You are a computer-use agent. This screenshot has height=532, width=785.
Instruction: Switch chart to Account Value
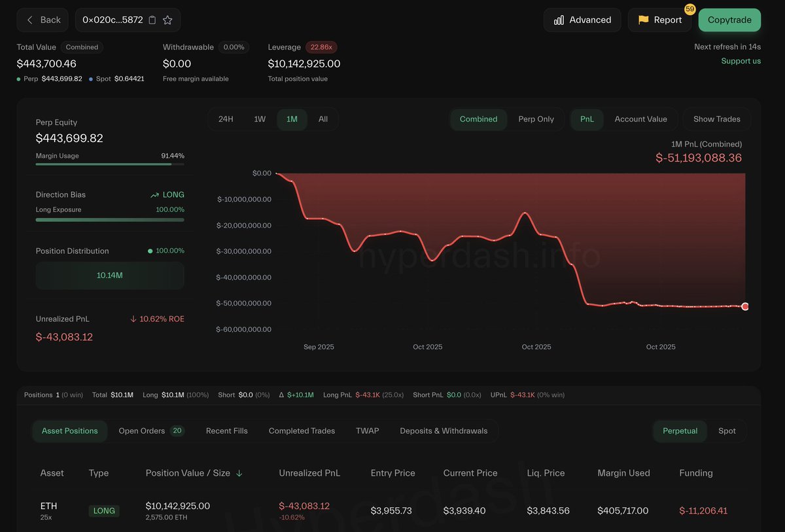pos(641,119)
